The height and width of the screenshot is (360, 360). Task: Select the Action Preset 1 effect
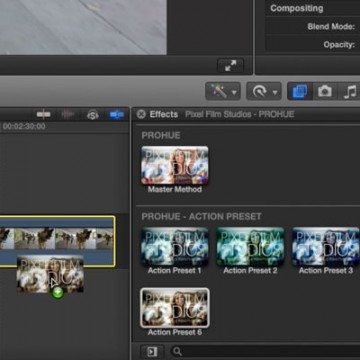(x=175, y=247)
